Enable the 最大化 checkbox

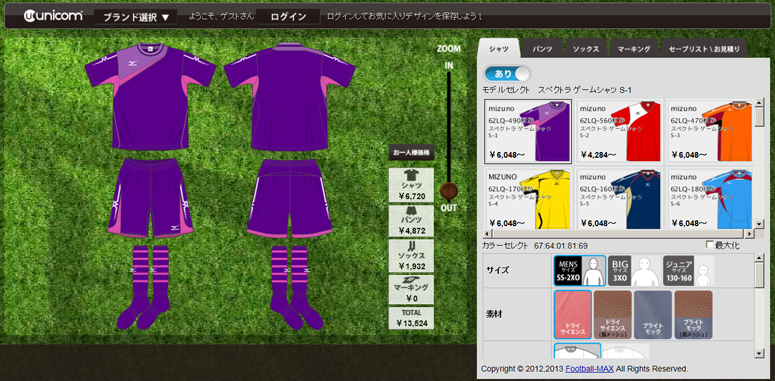tap(709, 245)
